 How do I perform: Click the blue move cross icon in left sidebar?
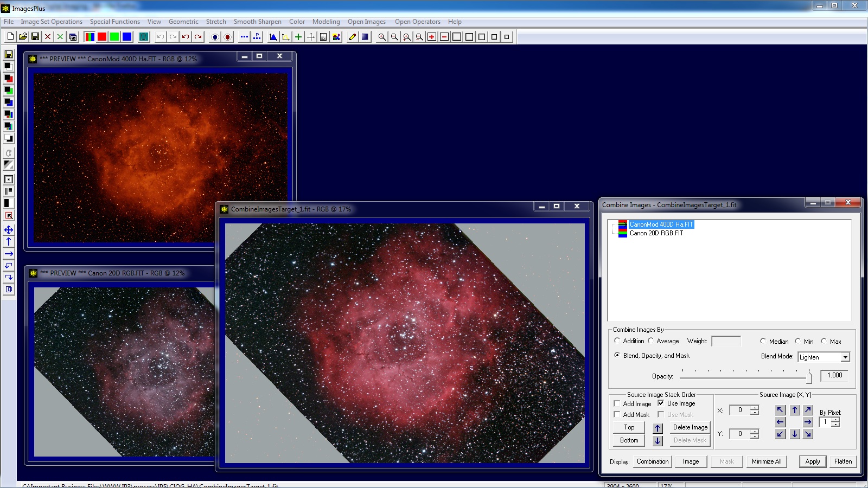pos(9,230)
